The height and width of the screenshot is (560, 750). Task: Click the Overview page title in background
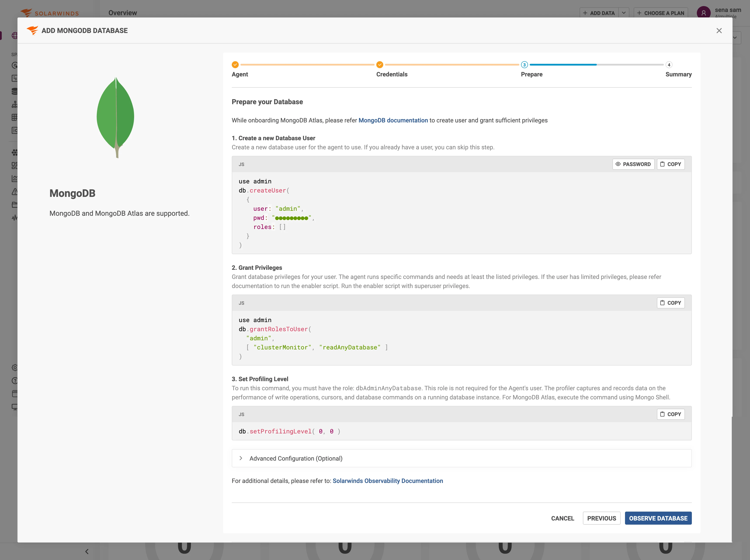122,13
